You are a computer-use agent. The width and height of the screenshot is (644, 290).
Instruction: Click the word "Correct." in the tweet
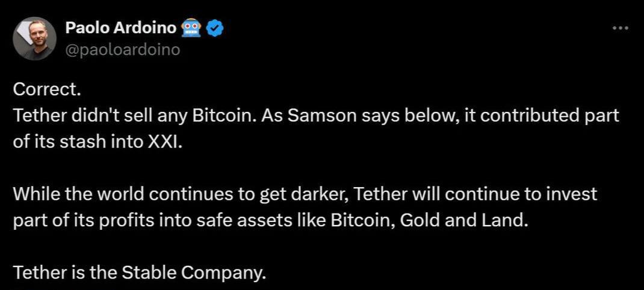click(46, 90)
